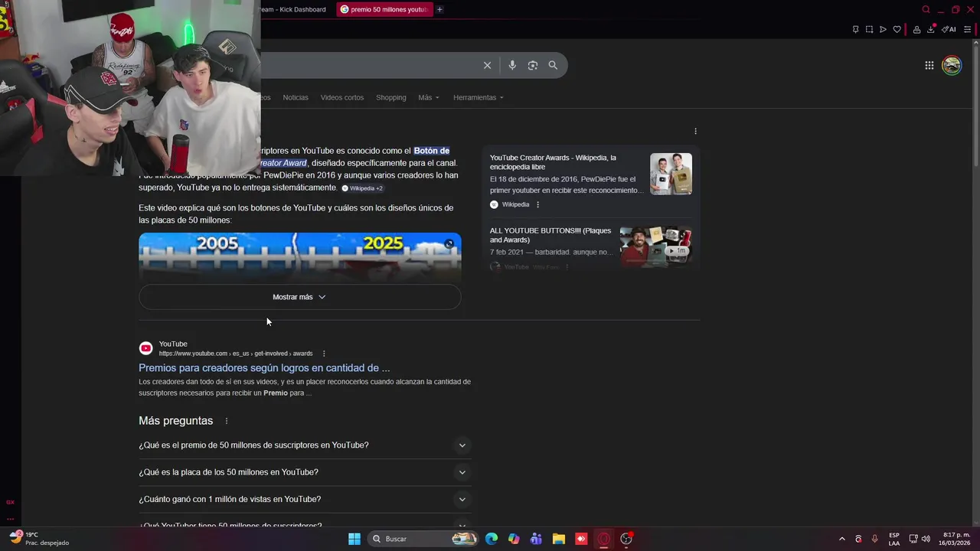980x551 pixels.
Task: Switch to Videos cortos tab
Action: [x=342, y=97]
